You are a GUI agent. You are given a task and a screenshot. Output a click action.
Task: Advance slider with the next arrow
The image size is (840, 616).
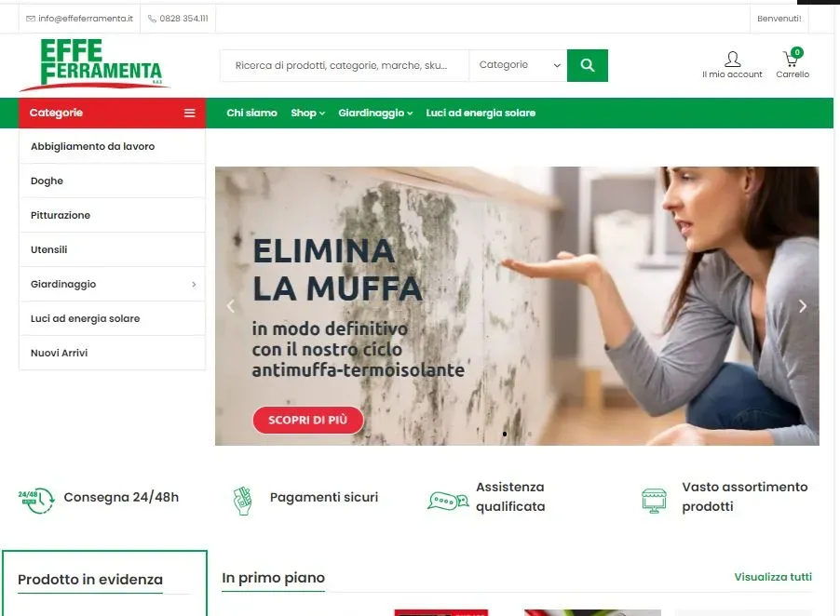(803, 306)
